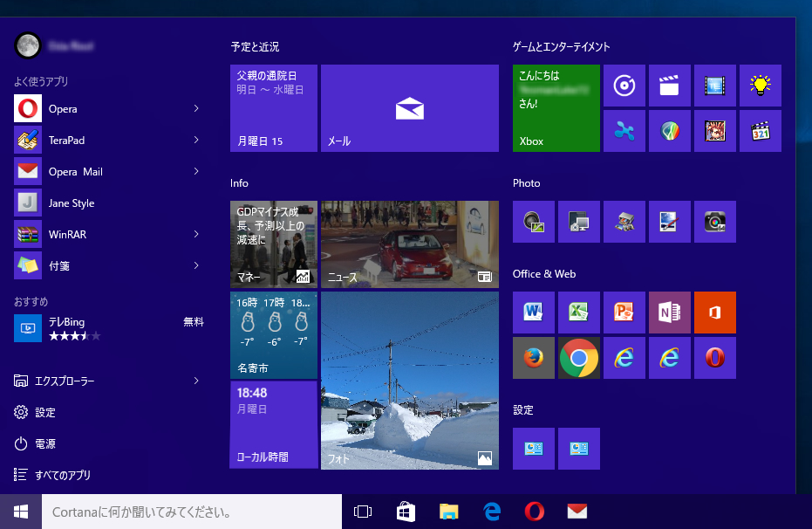Select Jane Style in the app list
The image size is (812, 529).
pos(109,203)
